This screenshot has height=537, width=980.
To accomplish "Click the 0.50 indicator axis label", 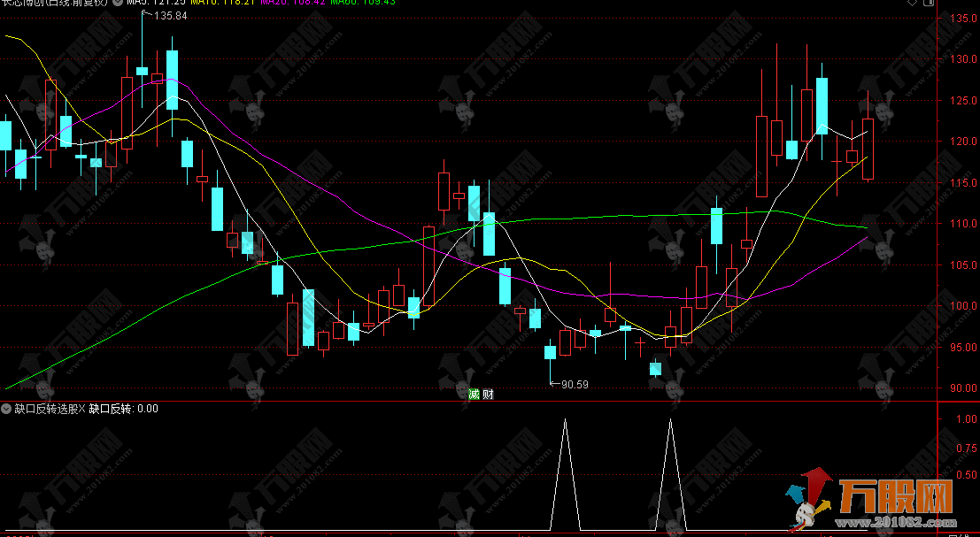I will (963, 475).
